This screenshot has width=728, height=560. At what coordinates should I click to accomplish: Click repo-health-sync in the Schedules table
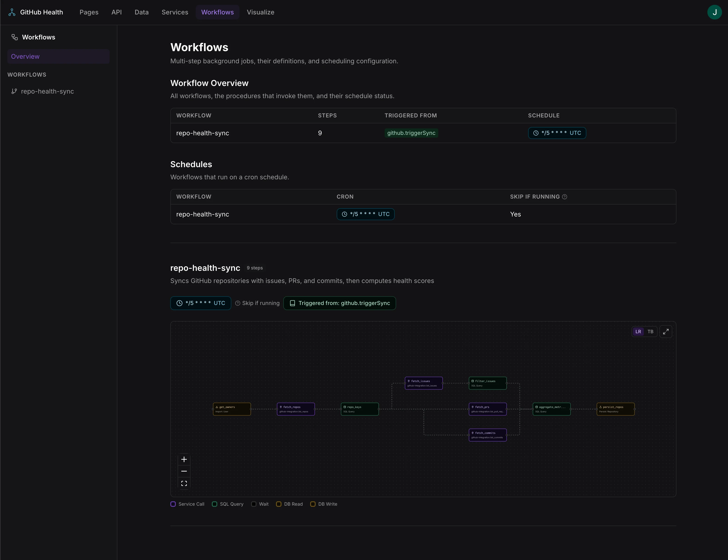click(x=203, y=214)
